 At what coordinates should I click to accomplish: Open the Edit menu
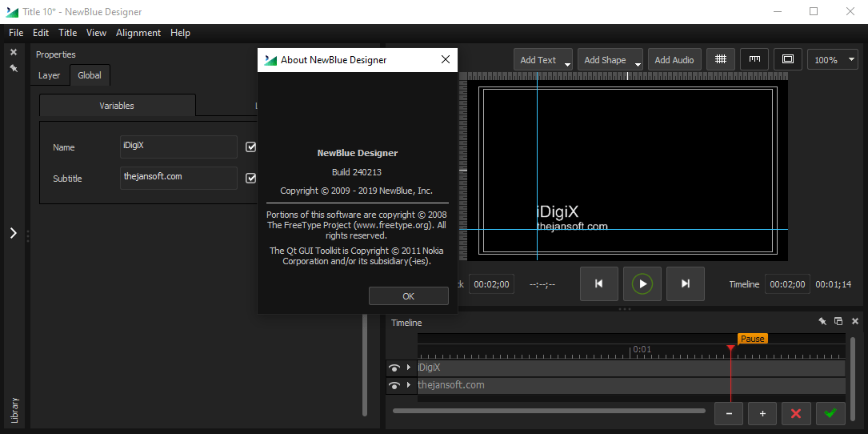pyautogui.click(x=41, y=33)
